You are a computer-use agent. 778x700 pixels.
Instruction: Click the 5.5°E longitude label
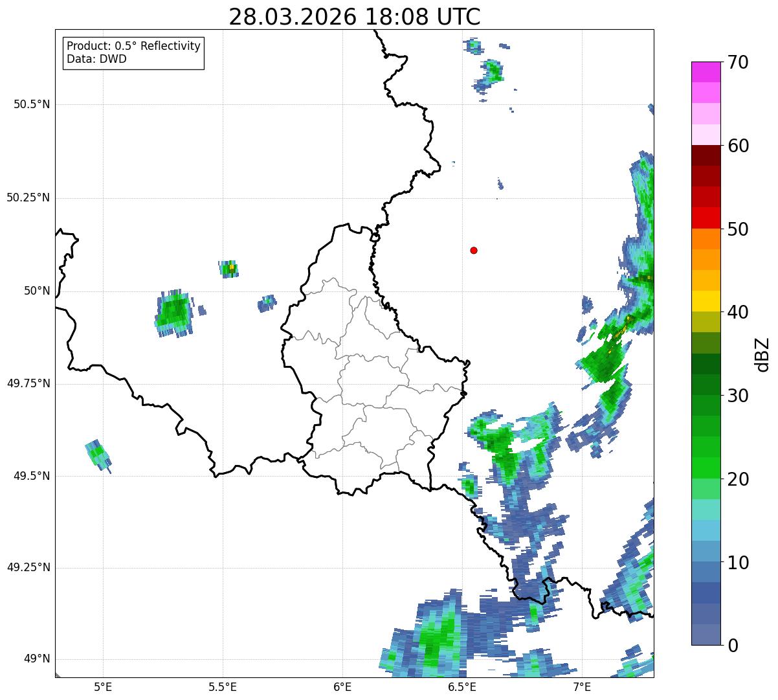223,686
